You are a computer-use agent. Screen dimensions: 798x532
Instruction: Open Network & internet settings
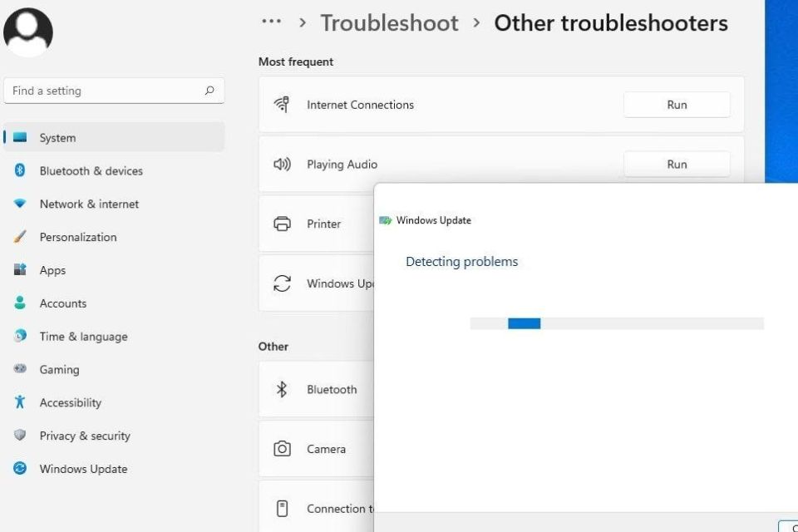tap(114, 204)
